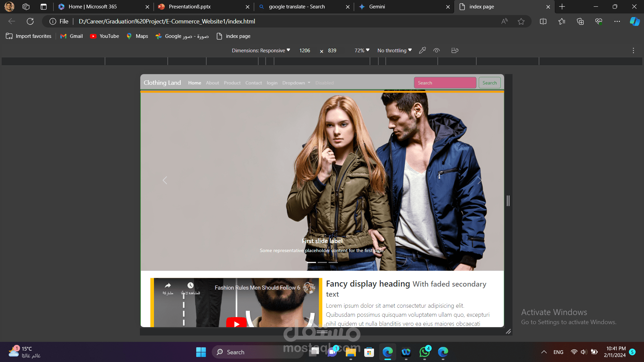Toggle the vision deficiencies eye icon
This screenshot has height=362, width=644.
(436, 51)
